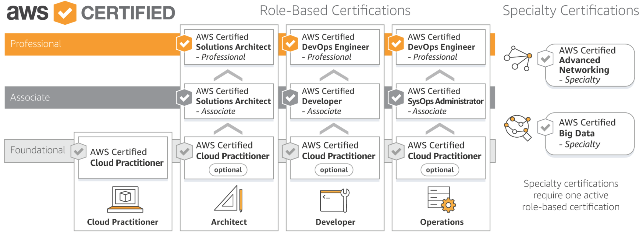
Task: Click the Cloud Practitioner label under laptop
Action: (122, 222)
